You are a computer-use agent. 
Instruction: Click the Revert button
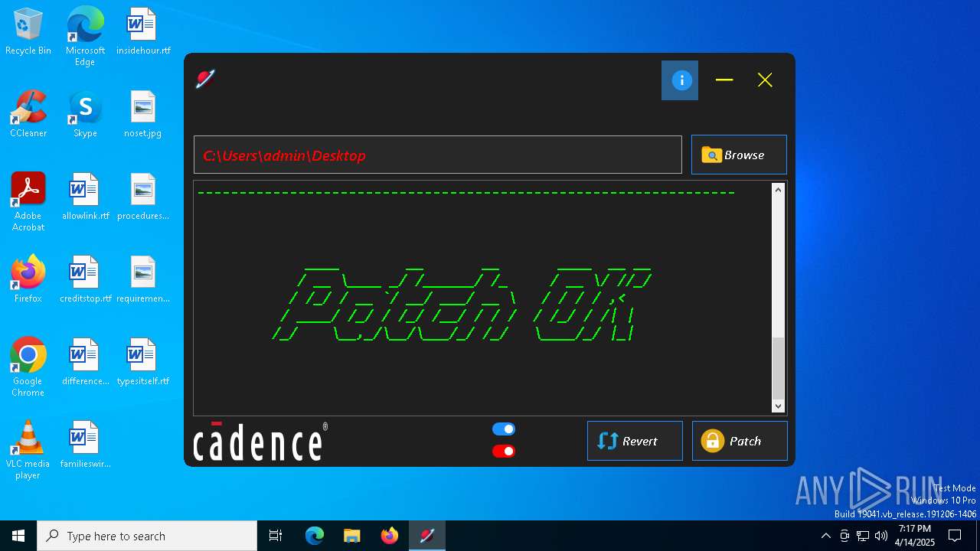(635, 441)
